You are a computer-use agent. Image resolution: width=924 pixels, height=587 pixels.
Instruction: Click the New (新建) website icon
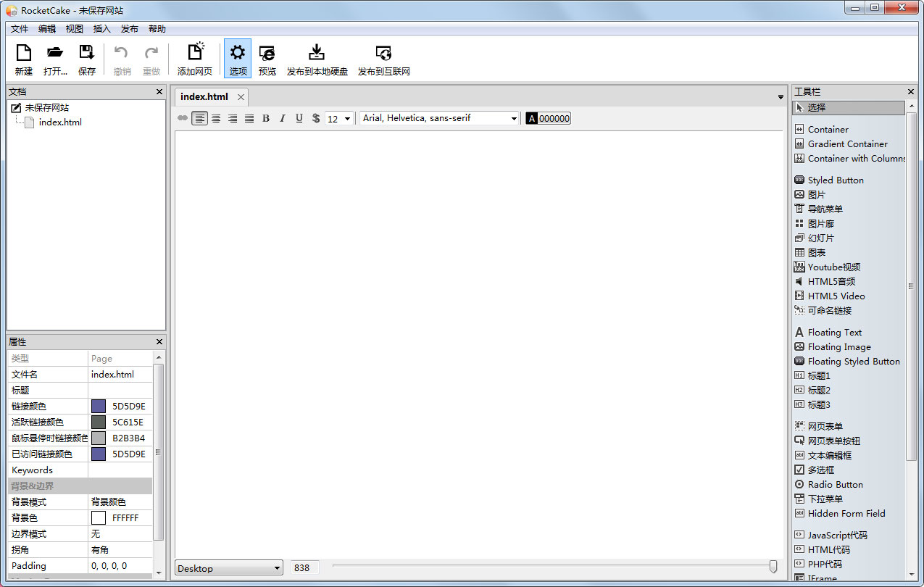[24, 53]
